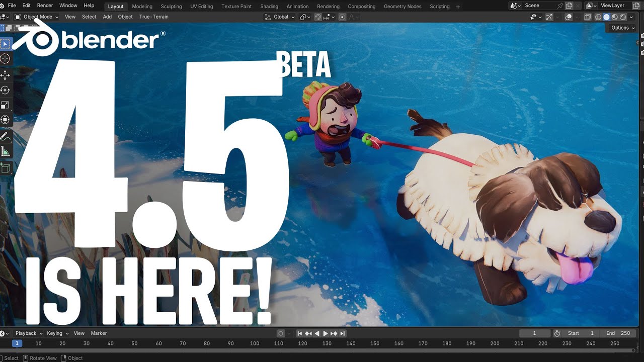Enable Material Preview shading mode
This screenshot has width=644, height=362.
616,17
